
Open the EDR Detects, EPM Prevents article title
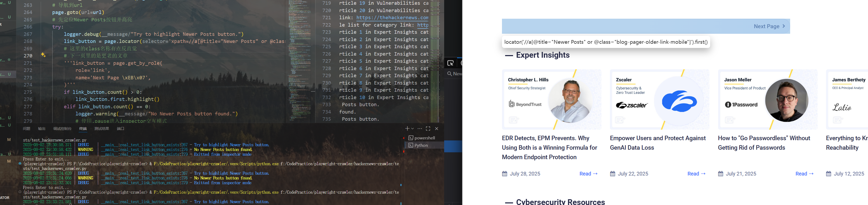[549, 148]
